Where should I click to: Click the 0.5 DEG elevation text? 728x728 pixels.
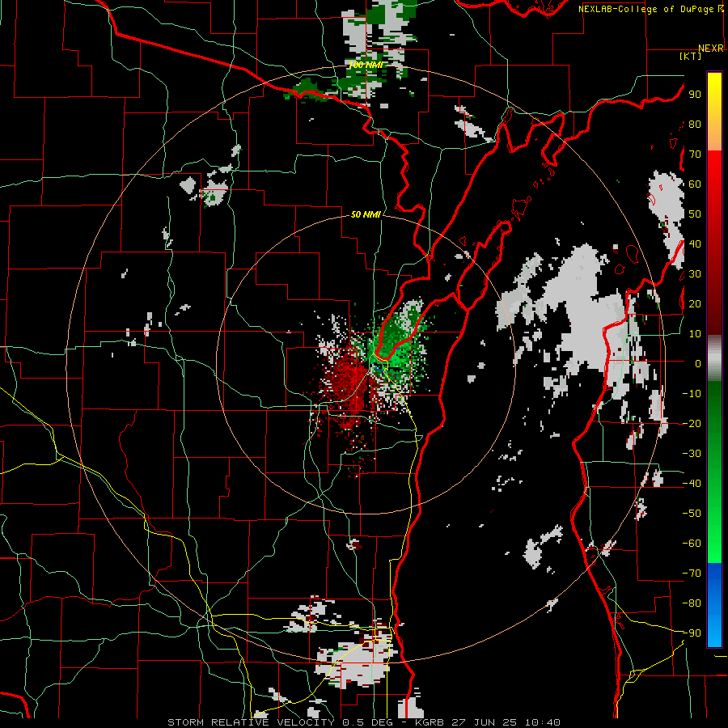(367, 722)
